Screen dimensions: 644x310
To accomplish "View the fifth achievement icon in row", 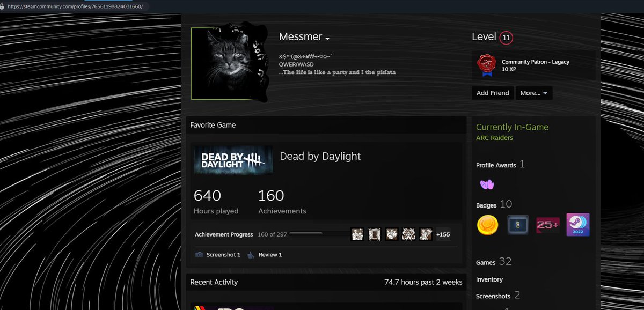I will [x=426, y=234].
